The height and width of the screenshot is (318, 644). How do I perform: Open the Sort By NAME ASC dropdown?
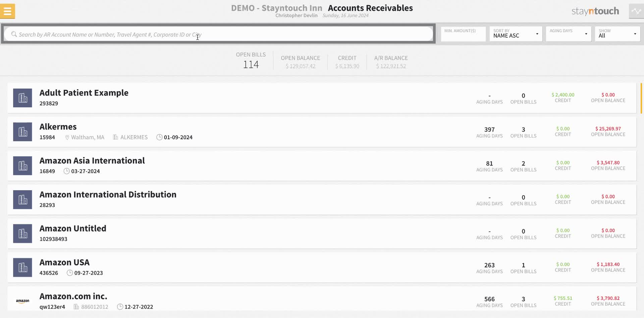tap(516, 34)
